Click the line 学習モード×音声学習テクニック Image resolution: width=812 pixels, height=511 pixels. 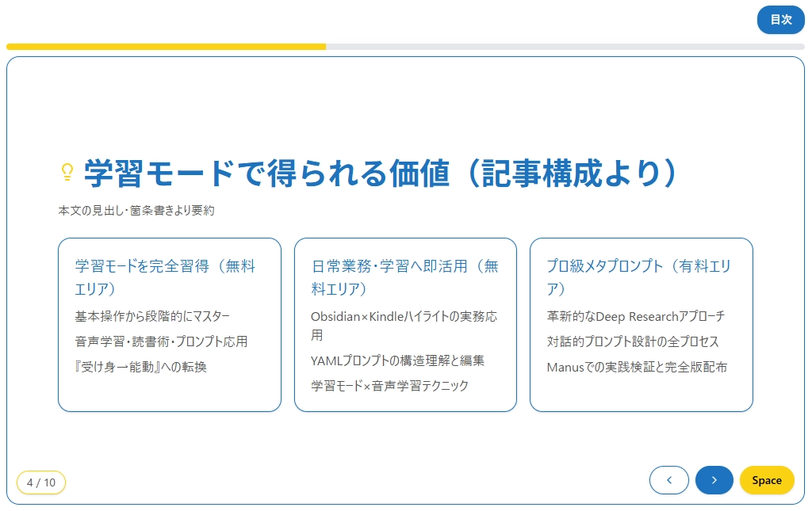pyautogui.click(x=389, y=386)
